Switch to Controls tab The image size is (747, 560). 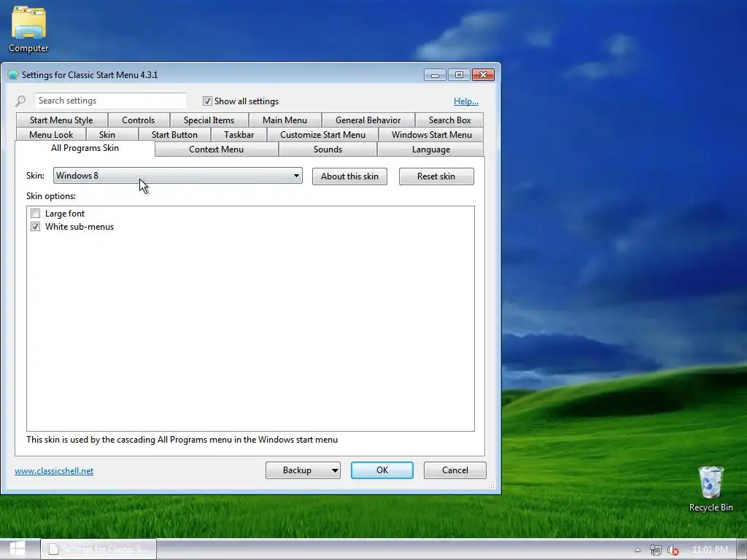pos(138,120)
